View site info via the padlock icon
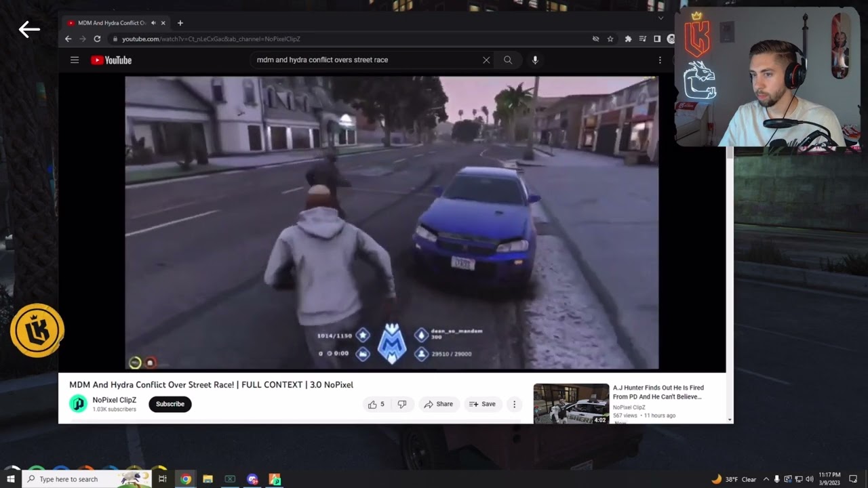 coord(115,39)
